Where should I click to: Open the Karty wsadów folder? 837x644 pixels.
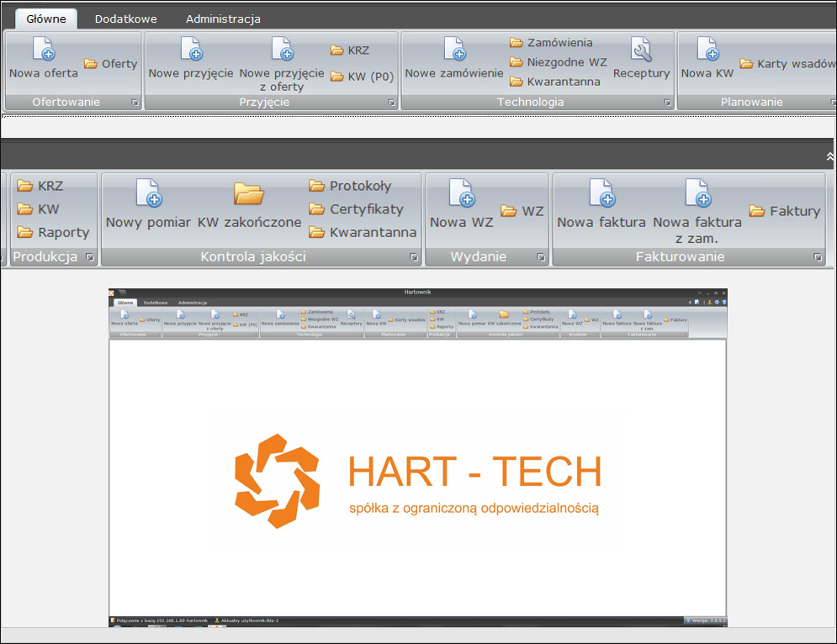(x=787, y=64)
